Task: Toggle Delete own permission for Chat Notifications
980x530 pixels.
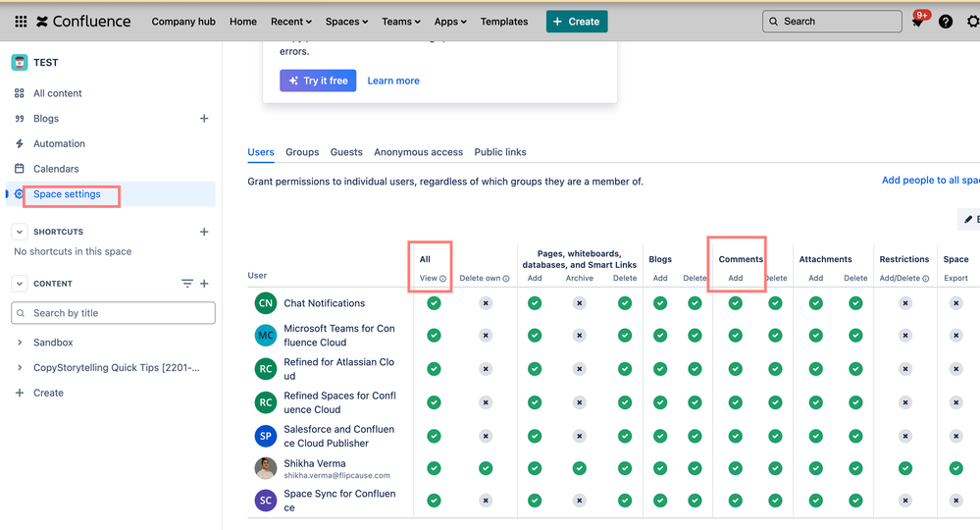Action: tap(486, 303)
